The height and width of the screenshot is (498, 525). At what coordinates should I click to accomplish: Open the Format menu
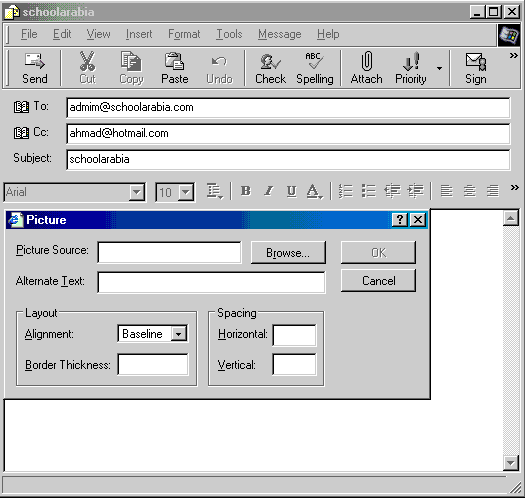(184, 34)
